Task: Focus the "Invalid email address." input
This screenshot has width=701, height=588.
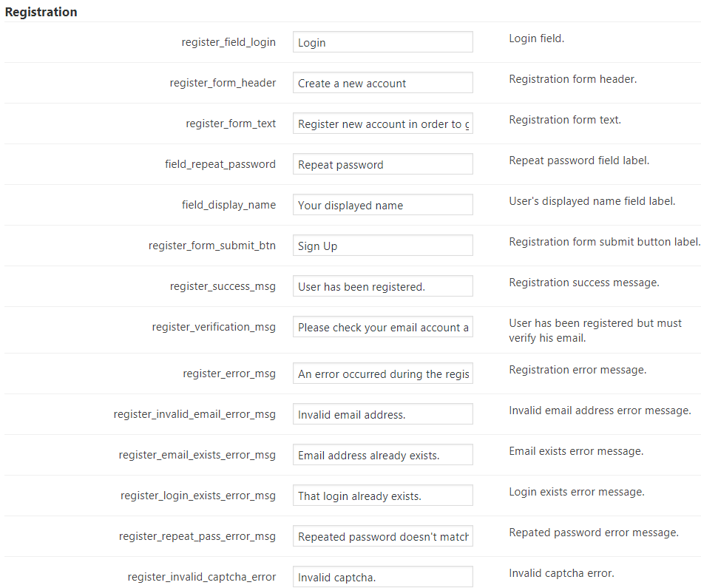Action: click(382, 414)
